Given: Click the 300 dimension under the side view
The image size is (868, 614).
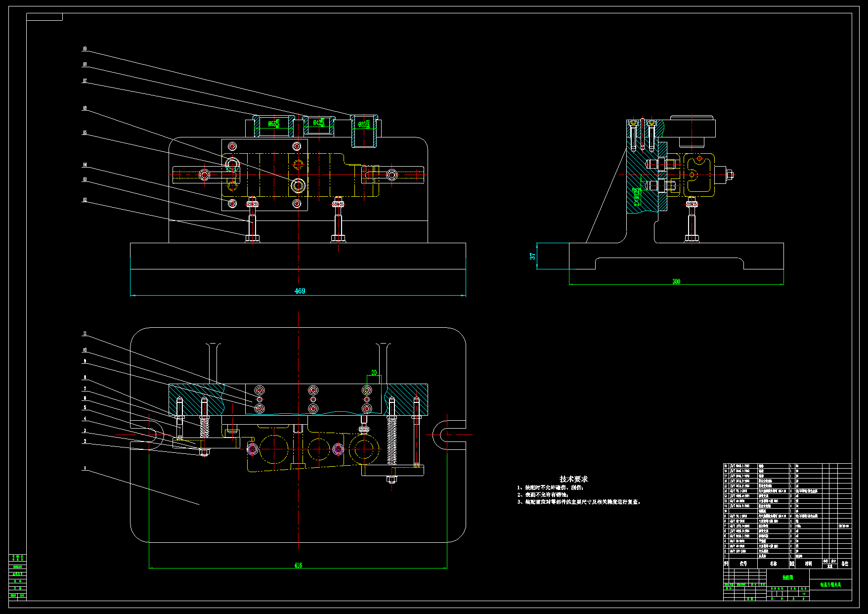Looking at the screenshot, I should 676,282.
